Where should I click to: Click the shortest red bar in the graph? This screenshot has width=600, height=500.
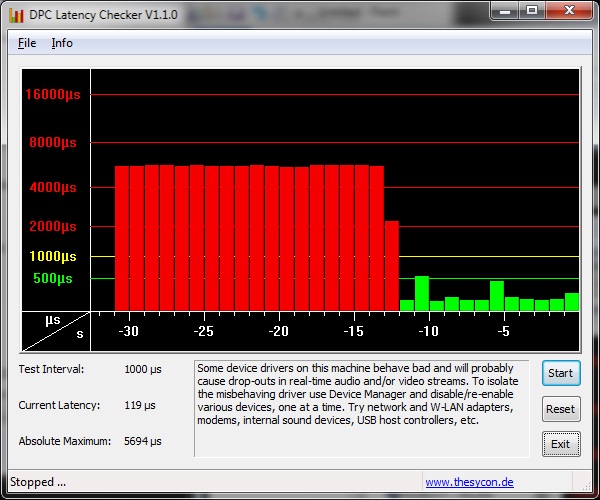392,265
